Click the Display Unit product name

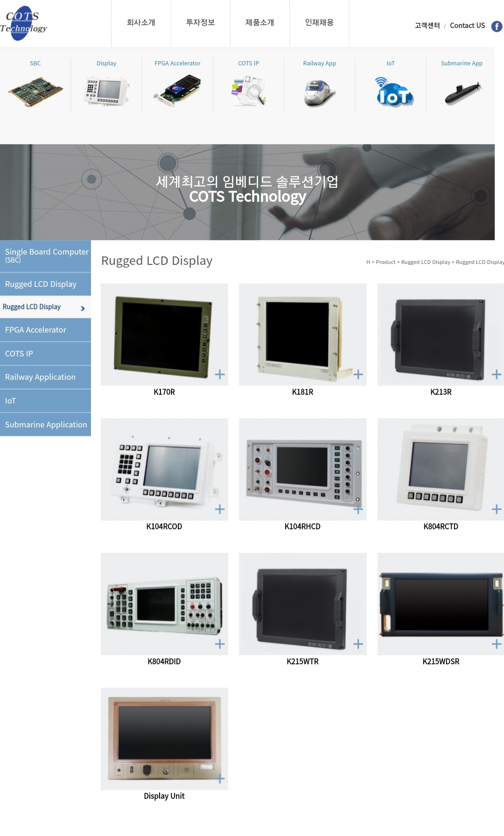[164, 796]
